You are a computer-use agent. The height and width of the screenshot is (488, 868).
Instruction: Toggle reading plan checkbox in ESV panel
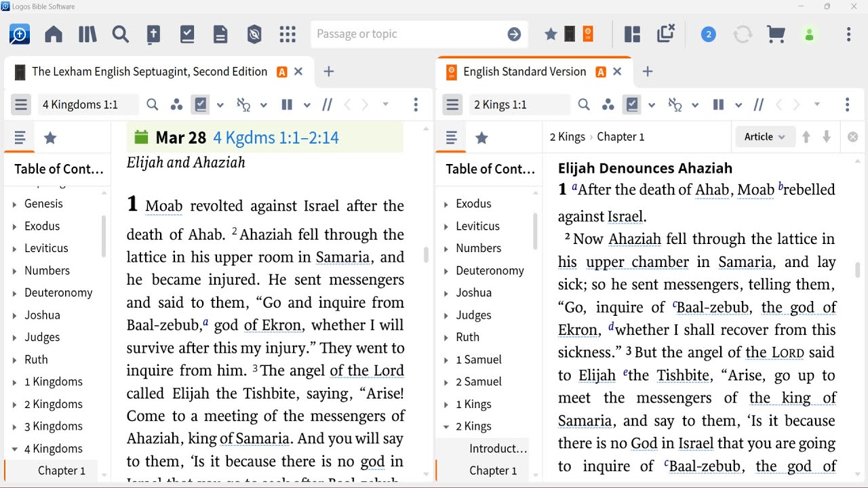(x=631, y=104)
